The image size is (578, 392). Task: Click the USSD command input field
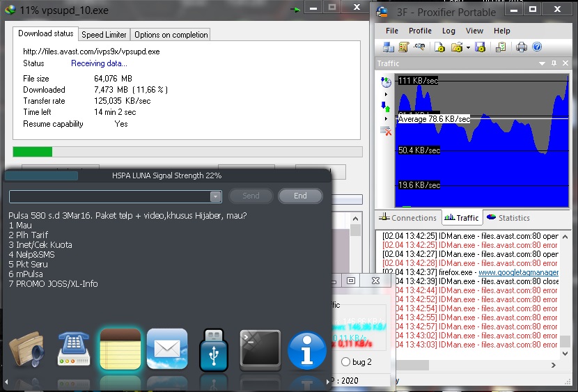[110, 196]
